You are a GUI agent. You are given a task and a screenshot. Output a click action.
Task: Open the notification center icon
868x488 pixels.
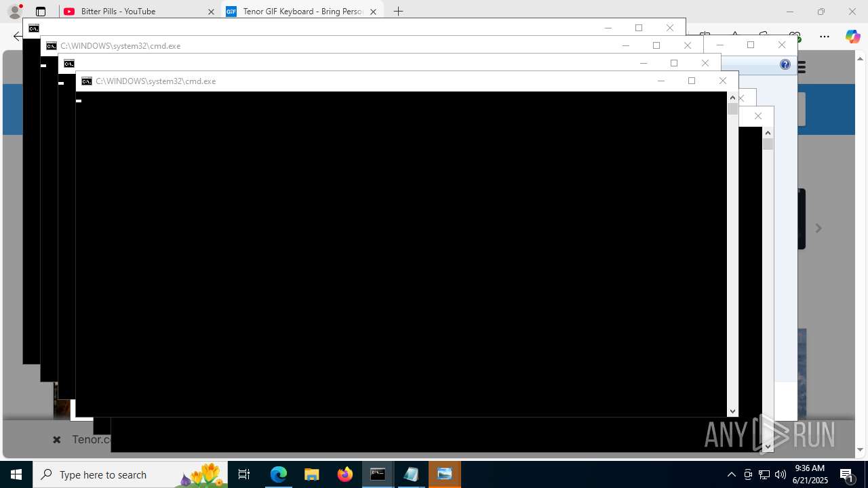[x=847, y=474]
